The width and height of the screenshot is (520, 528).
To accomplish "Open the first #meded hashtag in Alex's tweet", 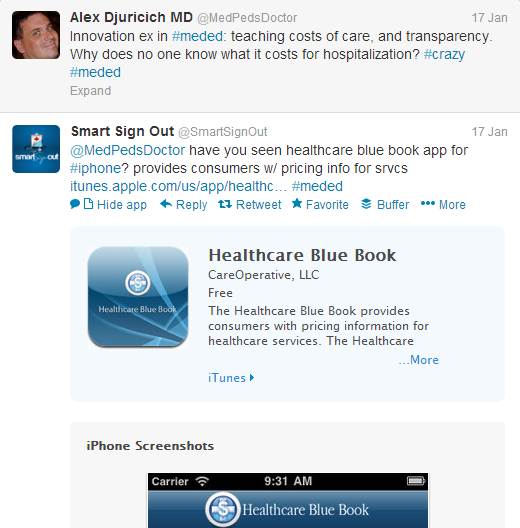I will (x=197, y=36).
